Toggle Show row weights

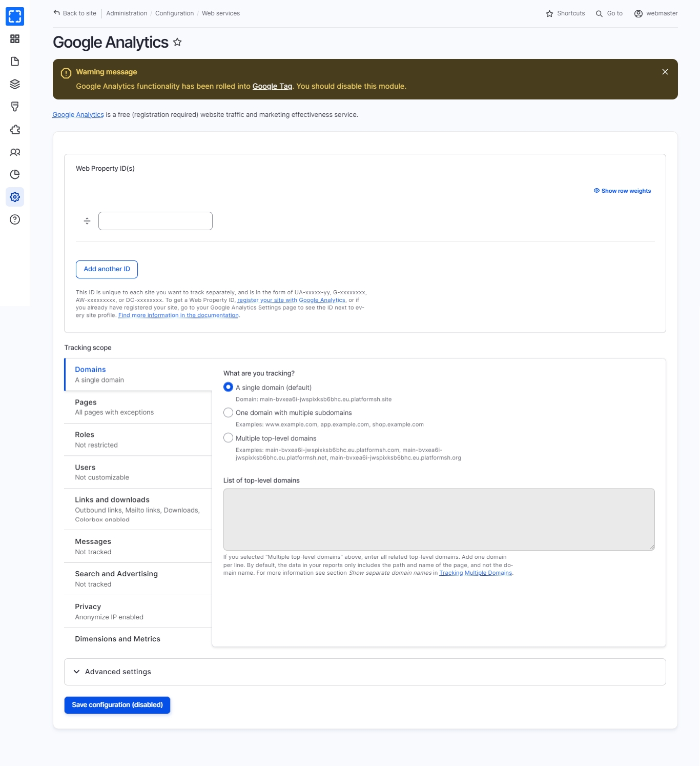click(x=622, y=191)
